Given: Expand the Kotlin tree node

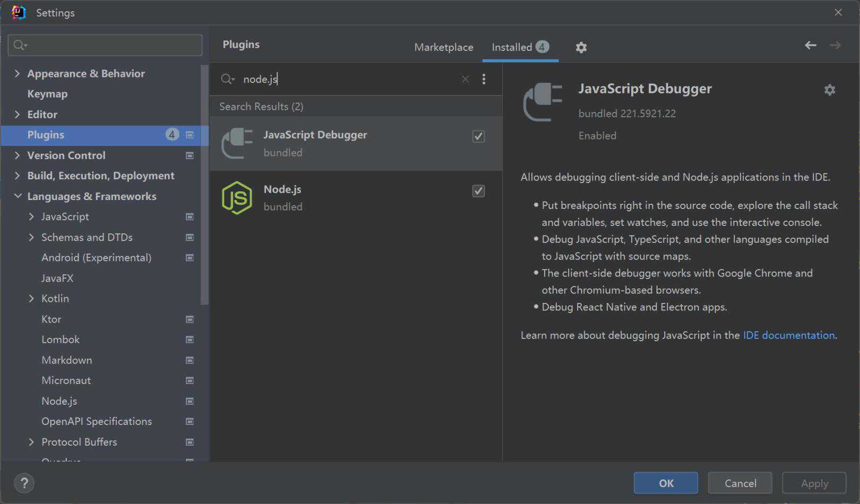Looking at the screenshot, I should 31,299.
